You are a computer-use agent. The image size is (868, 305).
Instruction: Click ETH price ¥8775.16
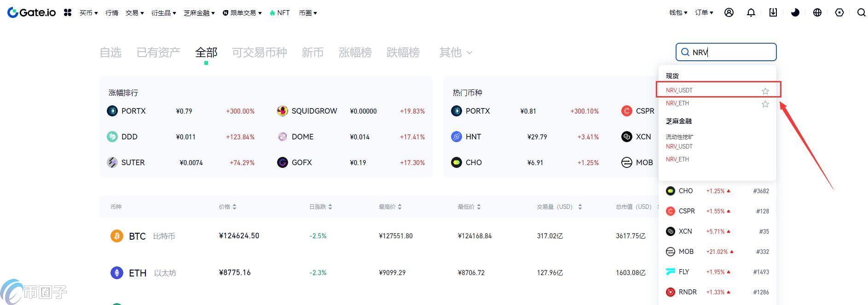pos(235,273)
